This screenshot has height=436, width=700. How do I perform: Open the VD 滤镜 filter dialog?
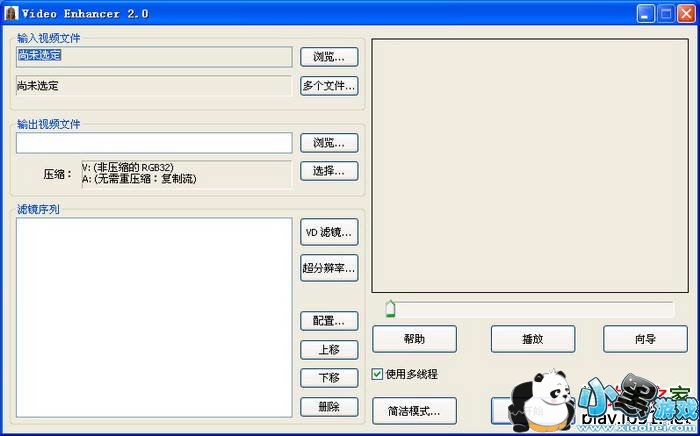[x=329, y=232]
